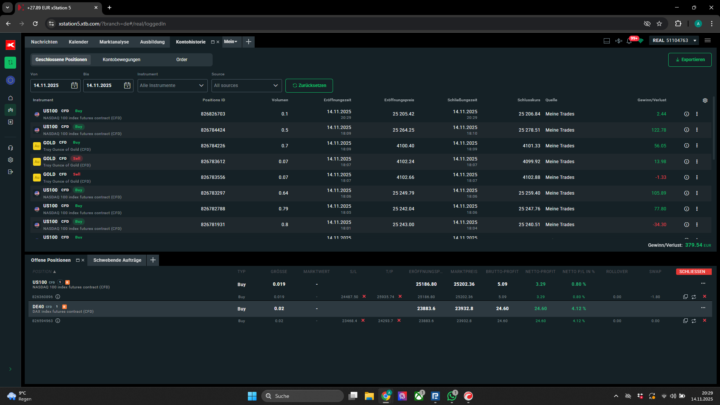Screen dimensions: 720x405
Task: Close the Kontohistorie tab
Action: point(218,42)
